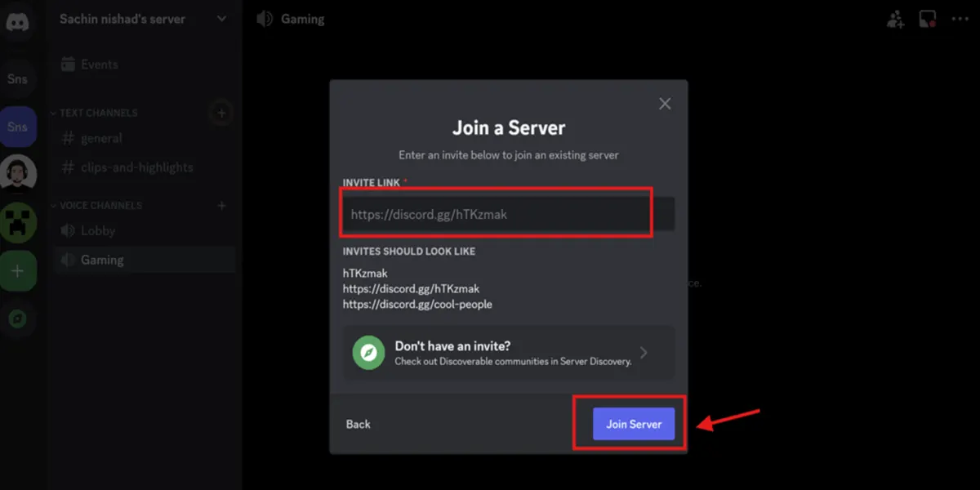Open Discord home direct messages icon
Viewport: 980px width, 490px height.
17,22
